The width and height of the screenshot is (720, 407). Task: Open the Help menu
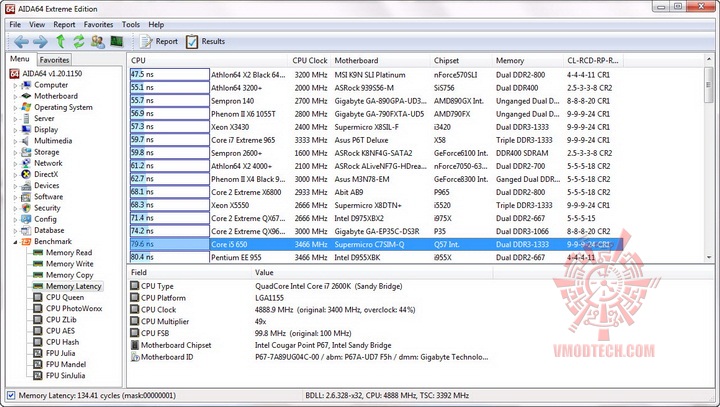coord(156,25)
